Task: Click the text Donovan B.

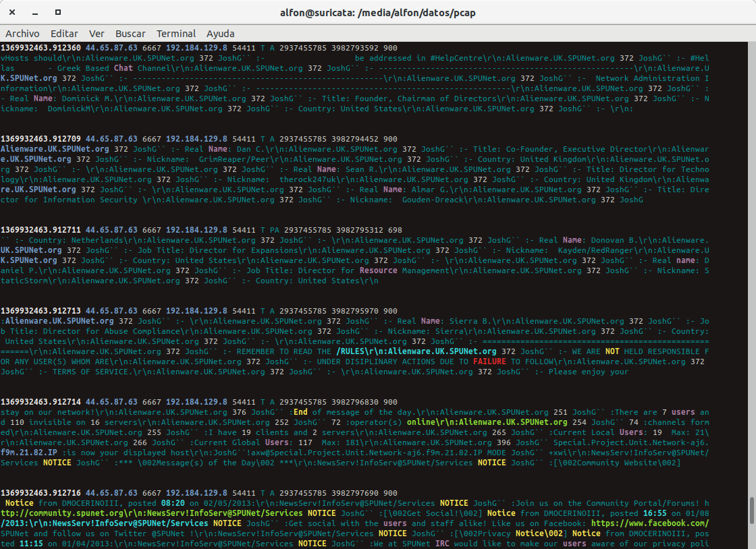Action: [615, 240]
